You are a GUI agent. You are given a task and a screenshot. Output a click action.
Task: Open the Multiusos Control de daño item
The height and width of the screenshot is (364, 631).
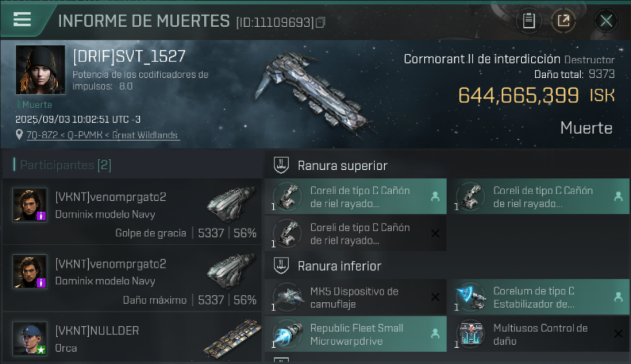coord(539,334)
